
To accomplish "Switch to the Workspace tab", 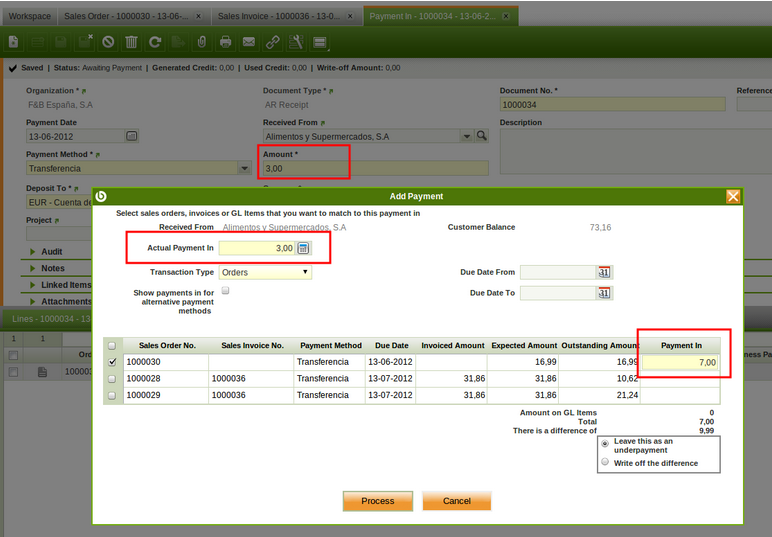I will point(28,16).
